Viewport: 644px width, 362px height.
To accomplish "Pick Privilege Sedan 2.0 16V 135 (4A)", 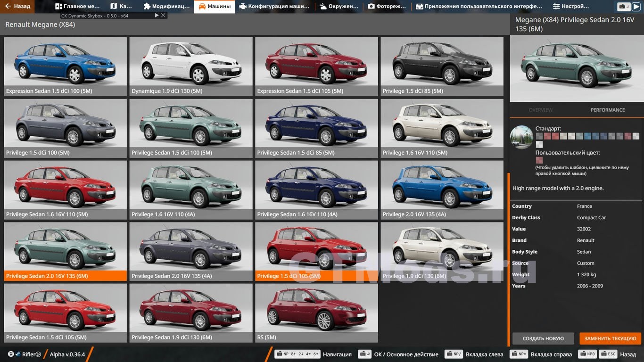I will (x=191, y=252).
